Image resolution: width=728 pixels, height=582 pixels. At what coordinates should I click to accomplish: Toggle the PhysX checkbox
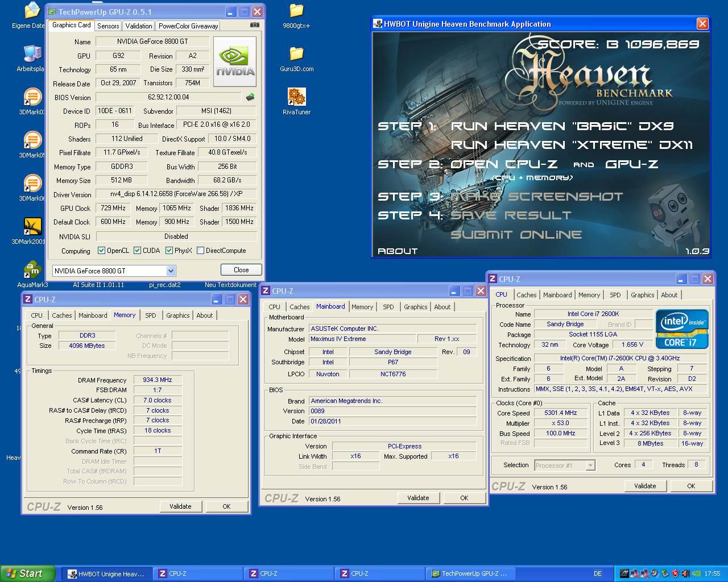coord(169,250)
